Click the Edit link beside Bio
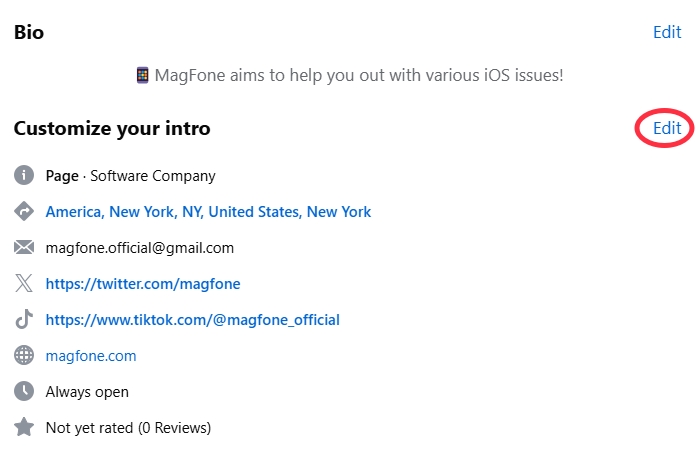 pyautogui.click(x=667, y=32)
